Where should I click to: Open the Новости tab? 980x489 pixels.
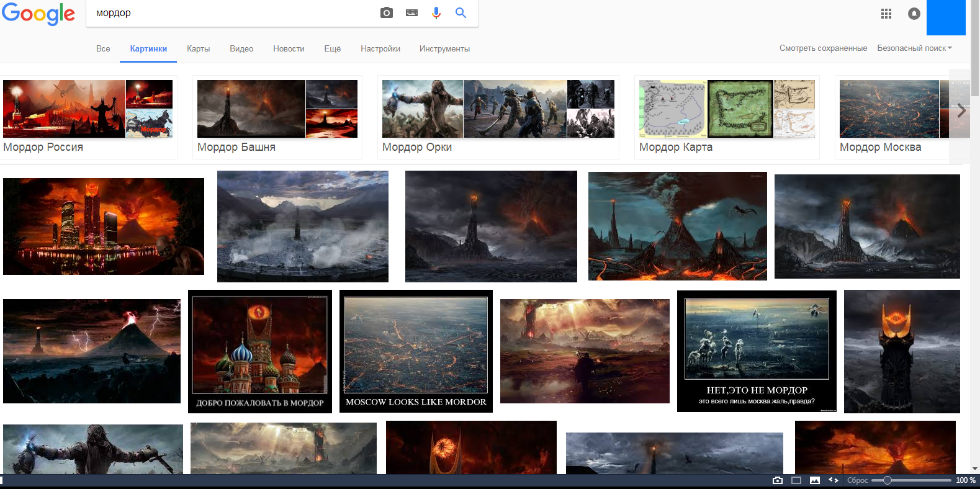[x=289, y=48]
